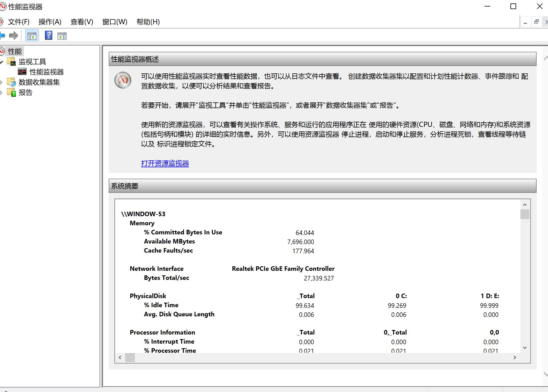Image resolution: width=548 pixels, height=392 pixels.
Task: Click the 监视工具 folder icon
Action: [x=12, y=61]
